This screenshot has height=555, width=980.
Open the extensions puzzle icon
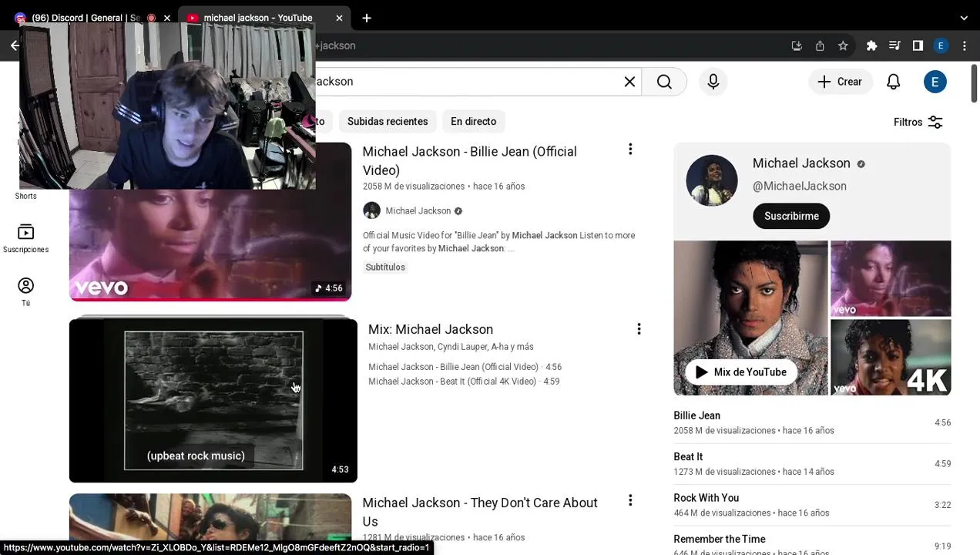[x=871, y=45]
